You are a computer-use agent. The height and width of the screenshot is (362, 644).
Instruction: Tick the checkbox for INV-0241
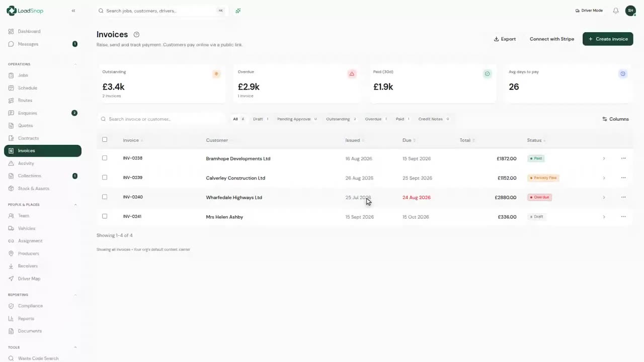coord(105,216)
